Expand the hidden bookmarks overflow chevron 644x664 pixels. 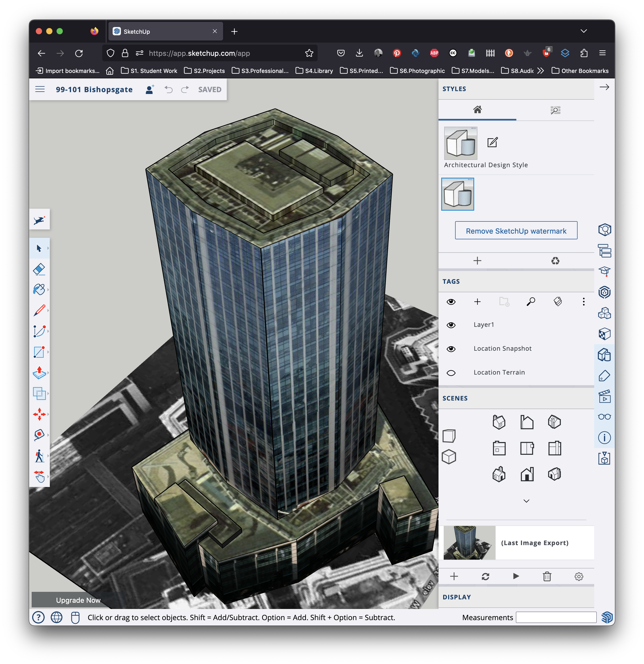[540, 70]
